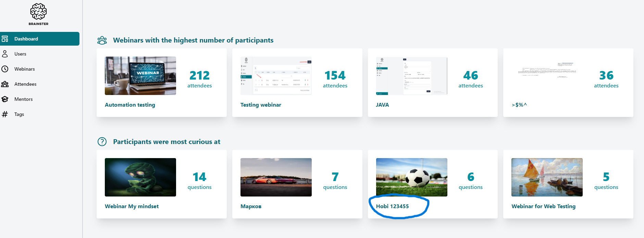
Task: Click the Brainster brain logo
Action: (38, 12)
